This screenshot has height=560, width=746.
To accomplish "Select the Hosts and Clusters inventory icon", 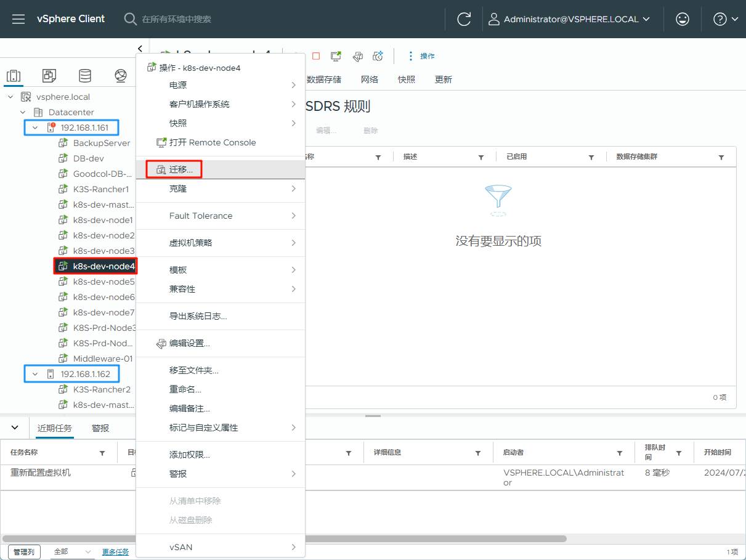I will tap(14, 75).
